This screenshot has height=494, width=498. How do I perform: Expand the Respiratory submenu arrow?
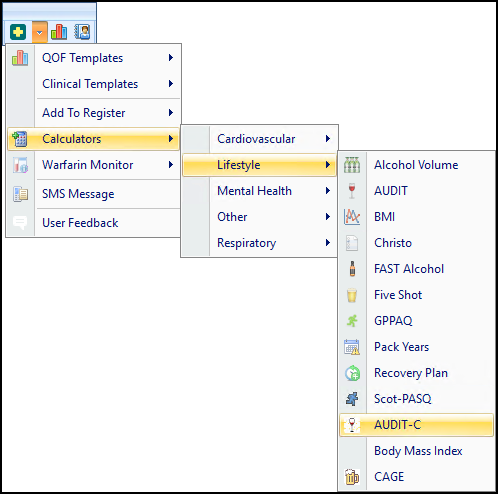tap(328, 243)
